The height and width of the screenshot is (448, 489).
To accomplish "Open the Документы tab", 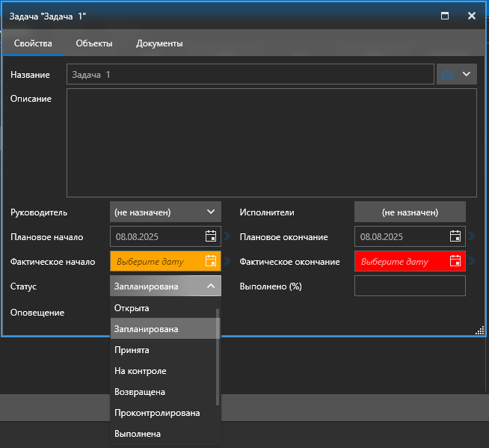I will click(x=159, y=43).
